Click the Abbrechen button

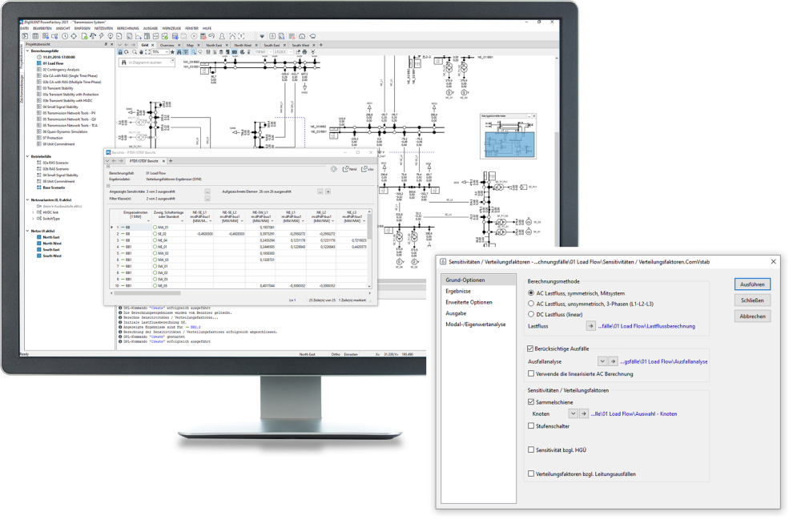[x=752, y=316]
